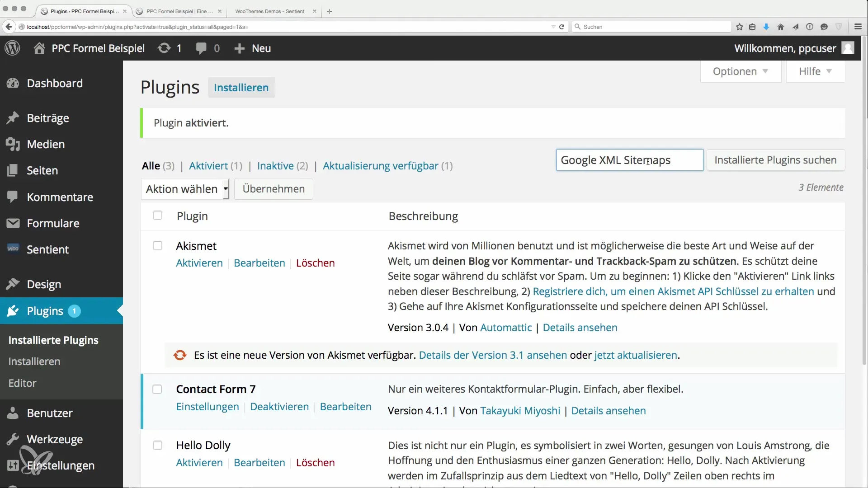
Task: Open a new browser tab with plus
Action: click(x=330, y=11)
